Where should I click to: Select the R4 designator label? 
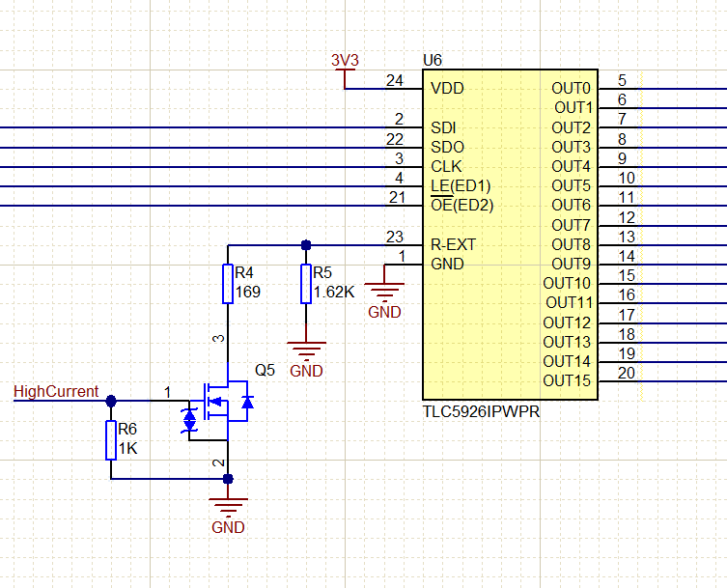(x=244, y=272)
